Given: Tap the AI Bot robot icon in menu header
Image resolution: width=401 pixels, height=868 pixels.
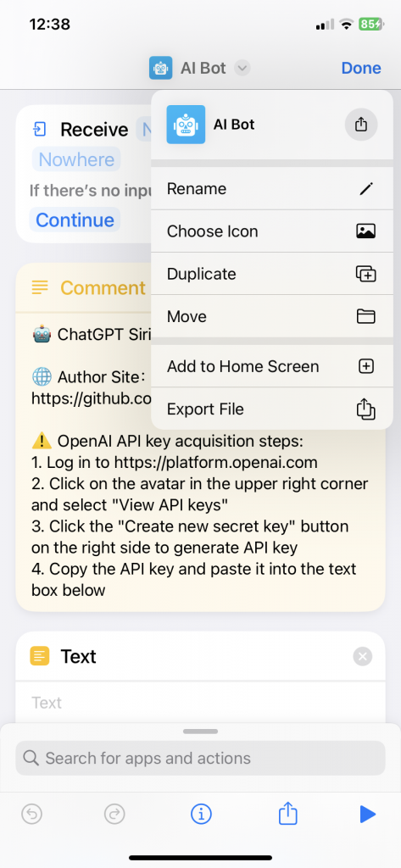Looking at the screenshot, I should pyautogui.click(x=187, y=125).
